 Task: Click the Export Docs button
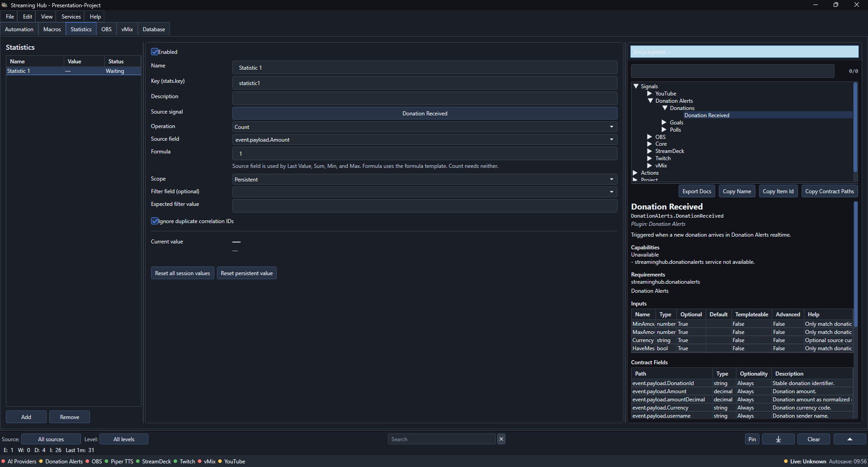[697, 191]
